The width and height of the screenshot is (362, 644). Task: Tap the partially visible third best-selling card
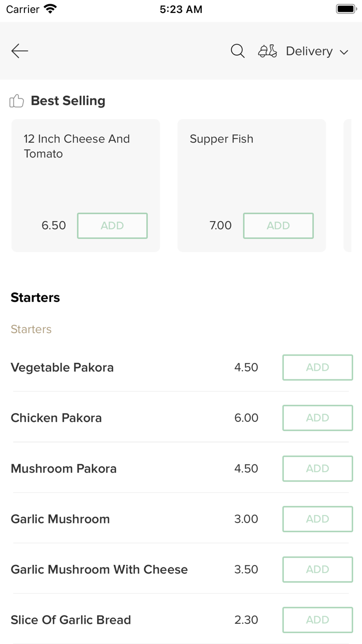pyautogui.click(x=348, y=185)
